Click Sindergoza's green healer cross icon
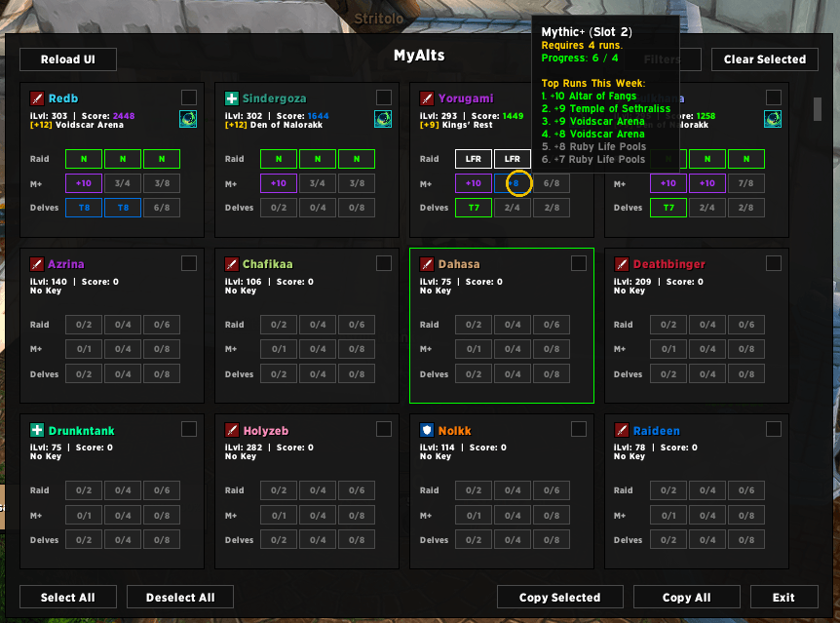The width and height of the screenshot is (840, 623). click(x=231, y=98)
